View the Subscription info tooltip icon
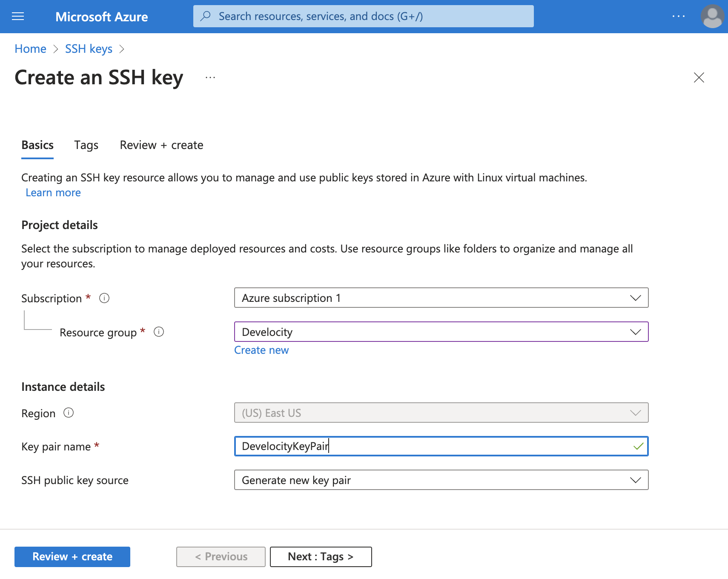728x579 pixels. point(104,298)
